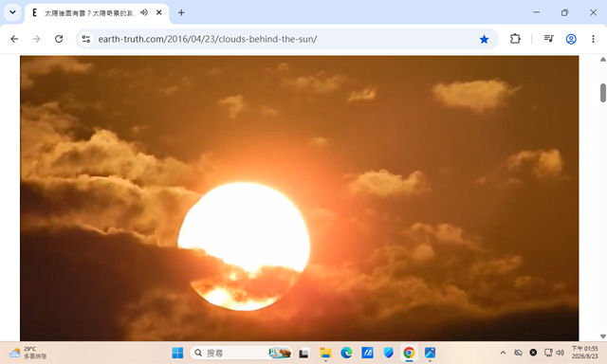
Task: Open the blue slash-logo app on taskbar
Action: point(367,353)
